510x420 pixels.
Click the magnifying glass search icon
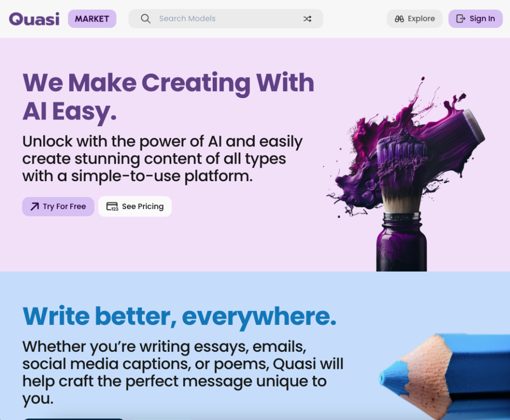coord(145,19)
